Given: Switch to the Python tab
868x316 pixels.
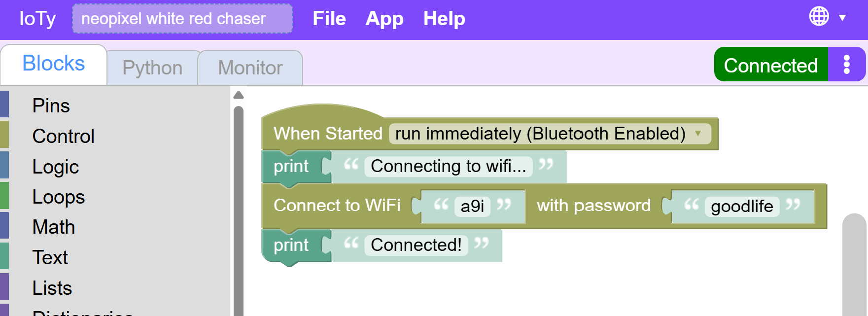Looking at the screenshot, I should pyautogui.click(x=152, y=68).
